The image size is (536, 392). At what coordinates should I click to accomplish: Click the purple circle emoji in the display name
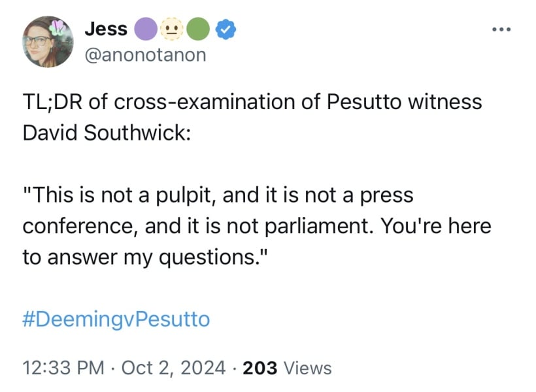(146, 29)
